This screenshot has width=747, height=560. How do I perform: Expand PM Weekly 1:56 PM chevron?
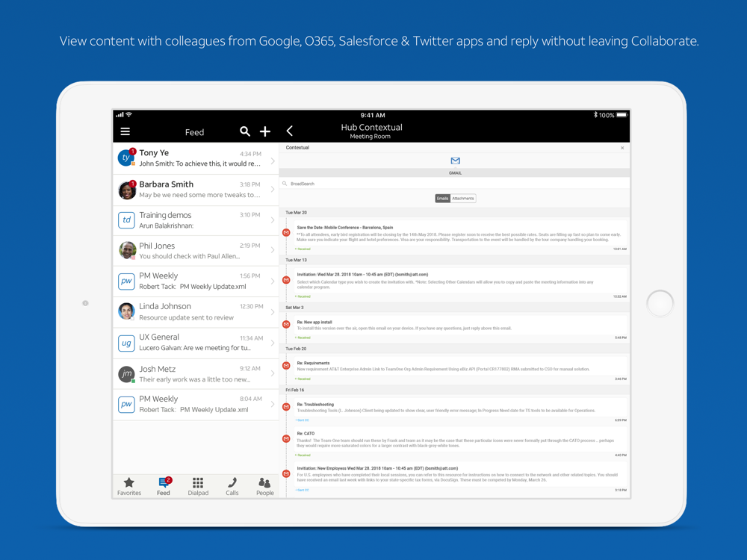(273, 281)
